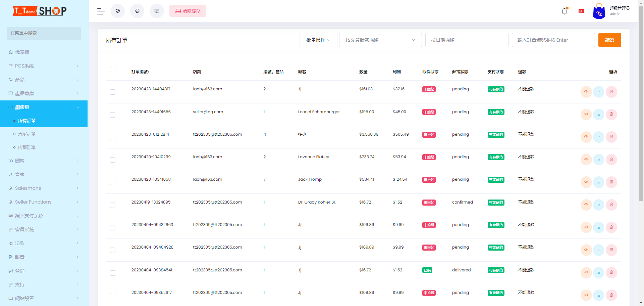Image resolution: width=644 pixels, height=306 pixels.
Task: Delete order 20230404-09384541 using trash icon
Action: click(611, 273)
